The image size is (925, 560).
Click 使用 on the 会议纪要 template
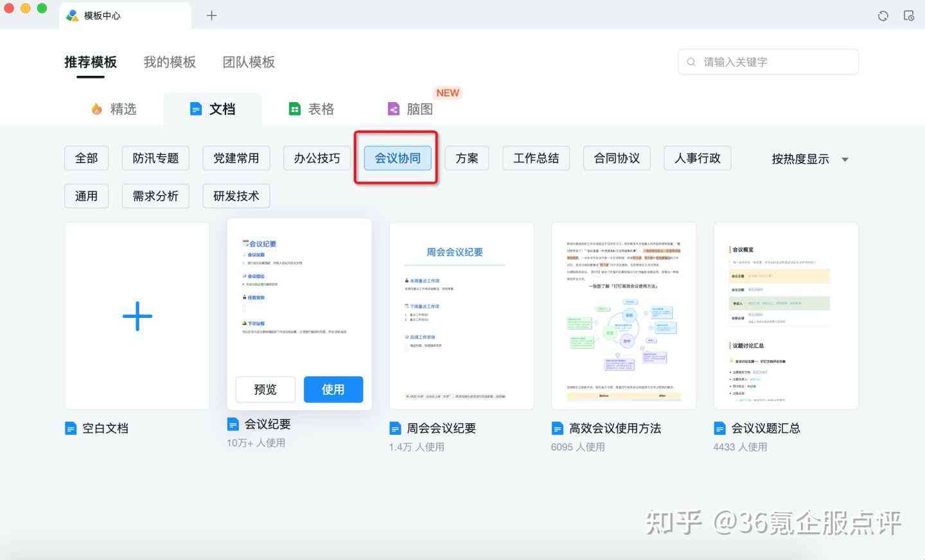point(333,389)
